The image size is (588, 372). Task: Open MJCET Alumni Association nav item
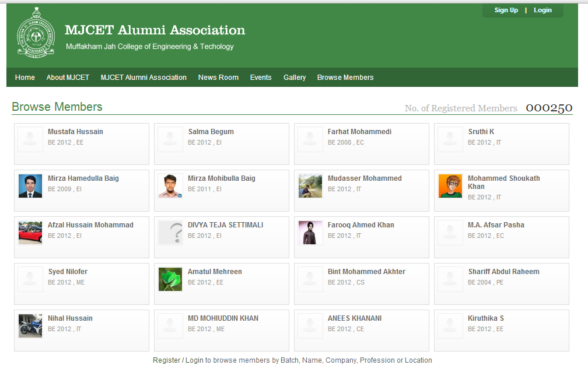tap(143, 77)
